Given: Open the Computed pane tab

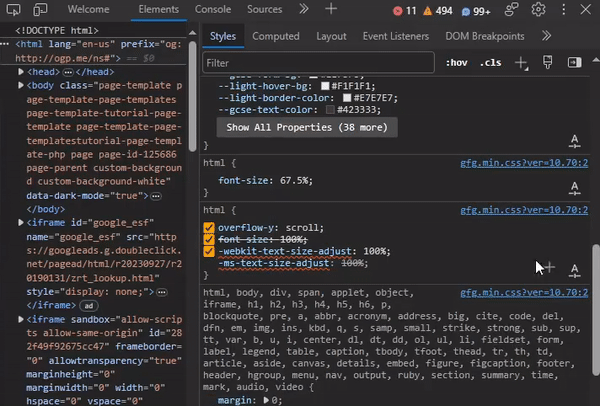Looking at the screenshot, I should pyautogui.click(x=276, y=36).
